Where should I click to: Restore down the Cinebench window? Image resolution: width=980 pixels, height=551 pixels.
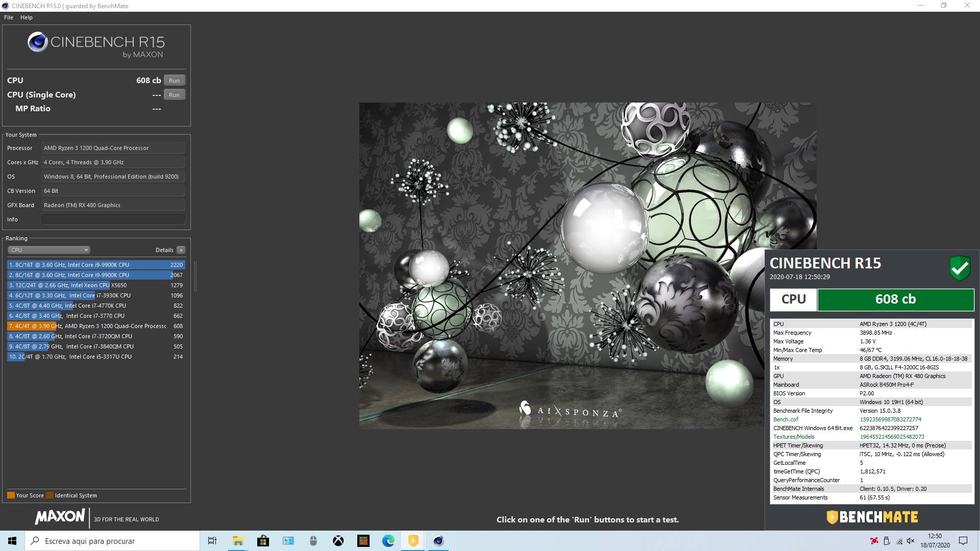944,6
